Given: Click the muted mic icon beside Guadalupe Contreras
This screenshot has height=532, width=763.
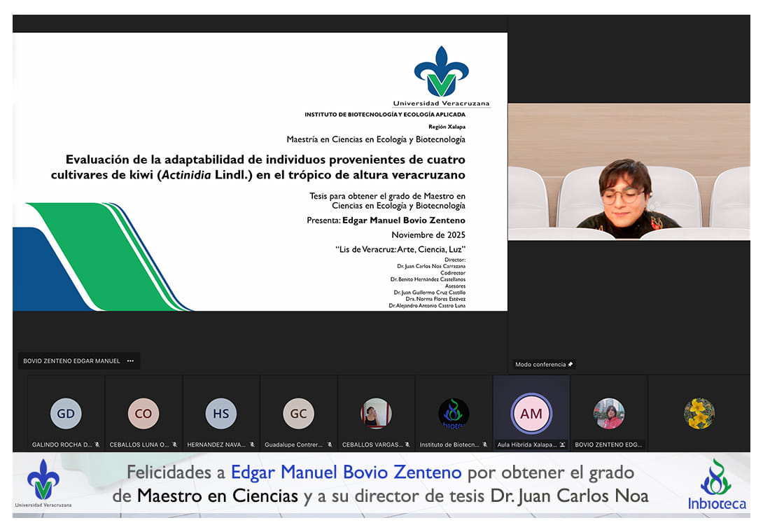Looking at the screenshot, I should coord(330,444).
